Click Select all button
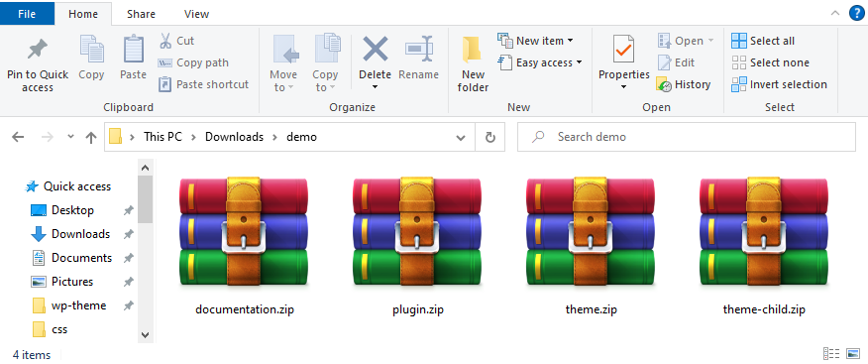Image resolution: width=868 pixels, height=364 pixels. [763, 41]
